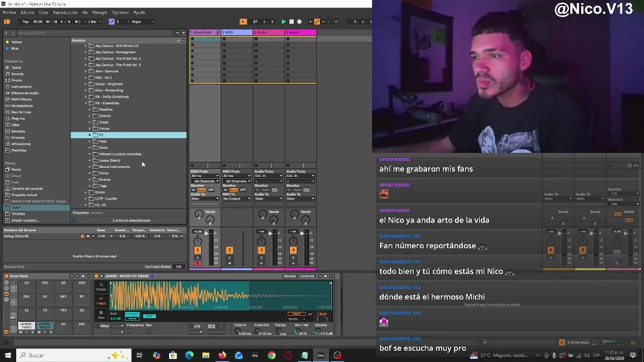Viewport: 644px width, 362px height.
Task: Select the Classic playback mode icon
Action: [101, 287]
